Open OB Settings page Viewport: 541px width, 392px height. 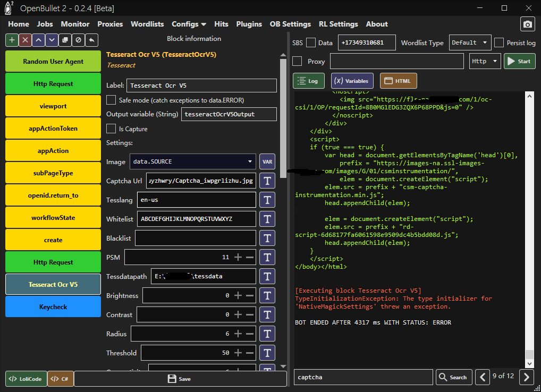(290, 24)
